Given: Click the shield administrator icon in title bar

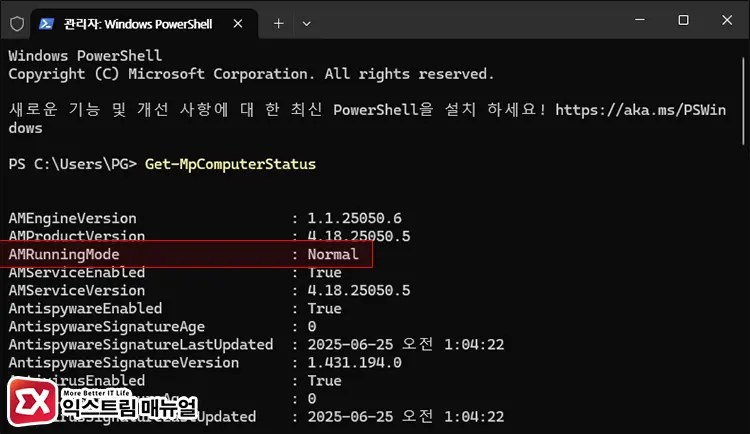Looking at the screenshot, I should pyautogui.click(x=17, y=23).
